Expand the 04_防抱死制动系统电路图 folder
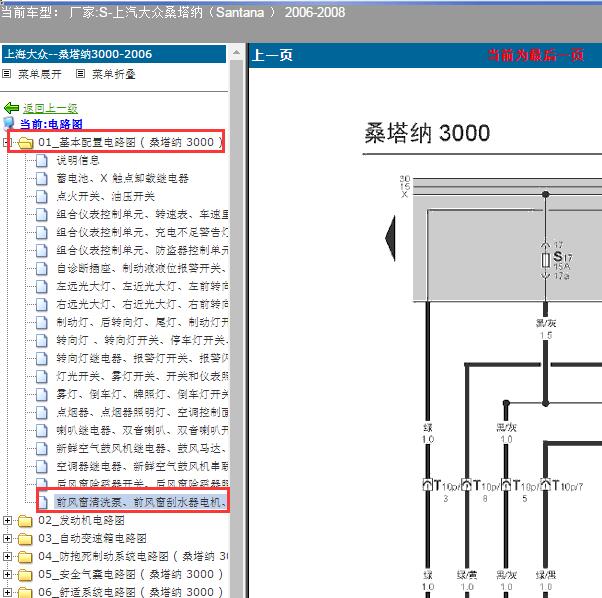The height and width of the screenshot is (598, 602). [7, 556]
